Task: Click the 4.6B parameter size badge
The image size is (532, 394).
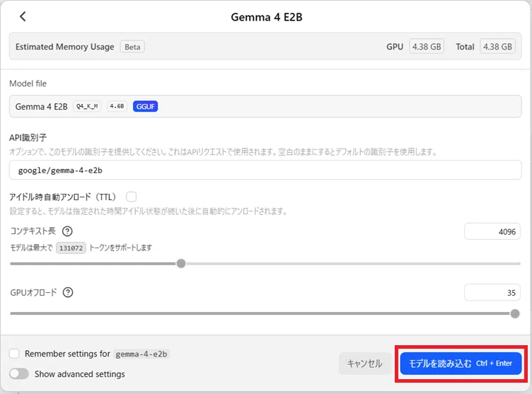Action: pos(117,106)
